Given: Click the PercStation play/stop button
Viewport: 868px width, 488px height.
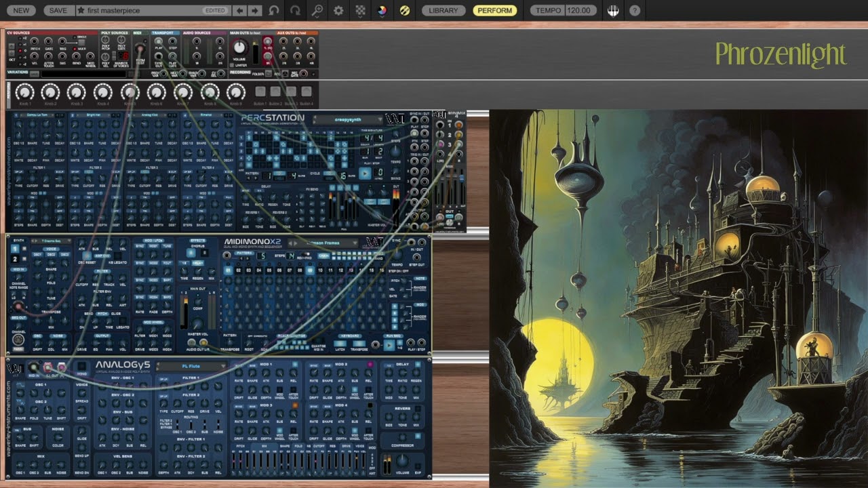Looking at the screenshot, I should click(x=365, y=174).
